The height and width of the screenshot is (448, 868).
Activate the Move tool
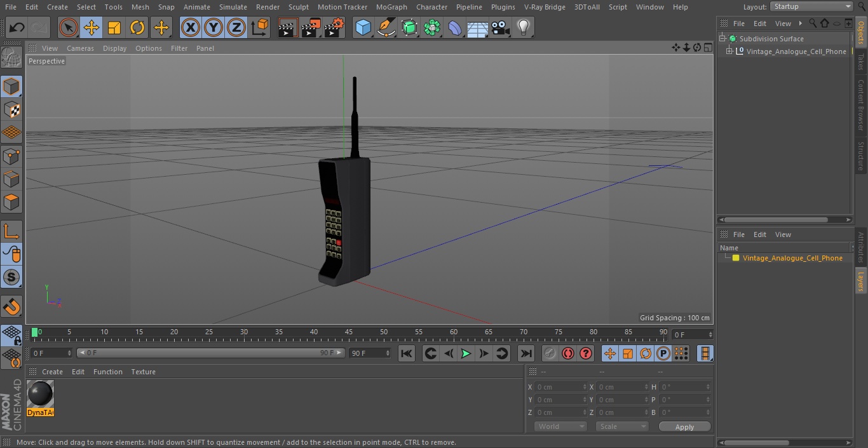coord(92,27)
